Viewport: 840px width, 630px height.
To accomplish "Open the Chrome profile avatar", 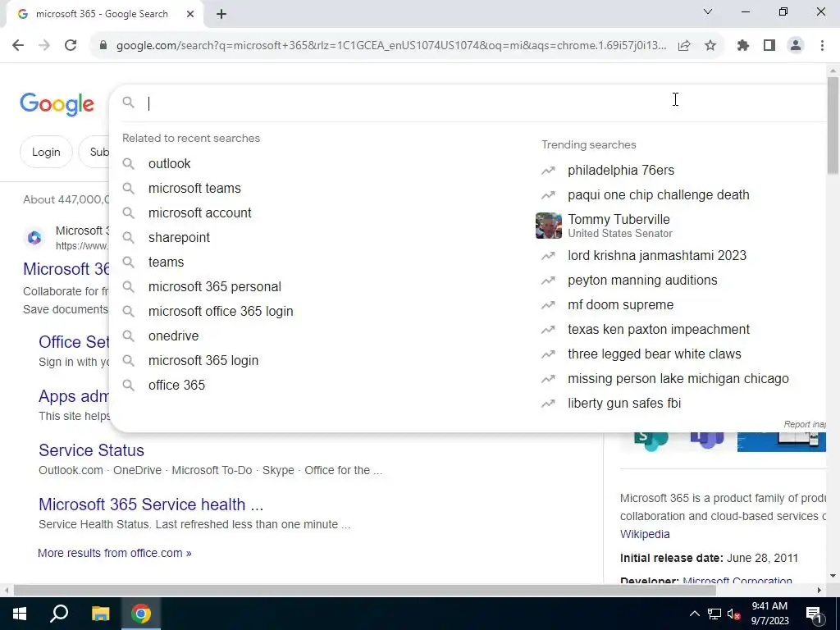I will (796, 46).
